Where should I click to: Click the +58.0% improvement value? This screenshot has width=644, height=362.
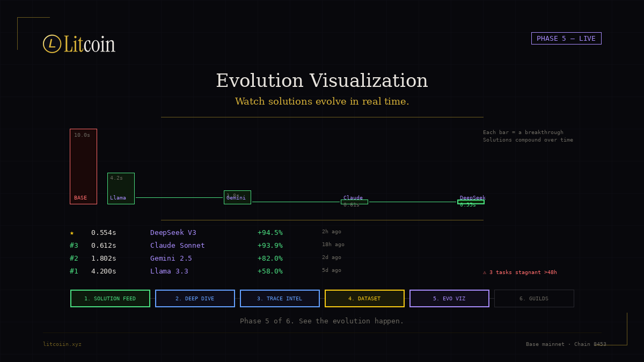270,271
